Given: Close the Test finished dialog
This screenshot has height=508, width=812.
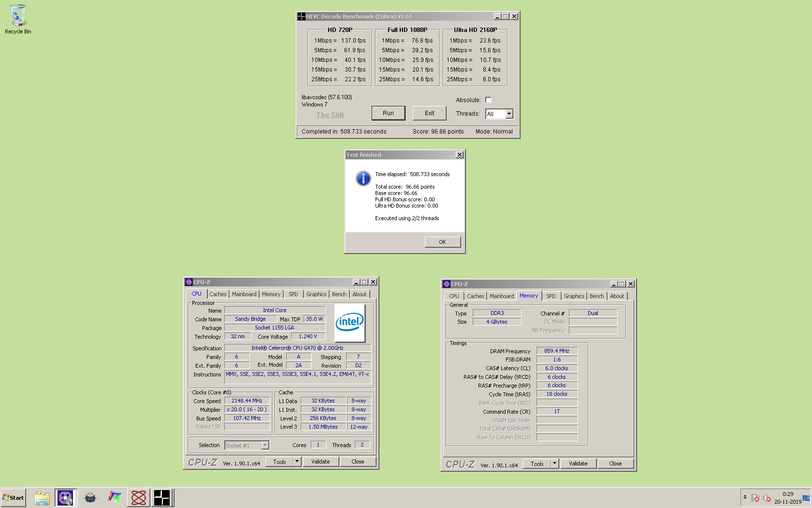Looking at the screenshot, I should (460, 155).
